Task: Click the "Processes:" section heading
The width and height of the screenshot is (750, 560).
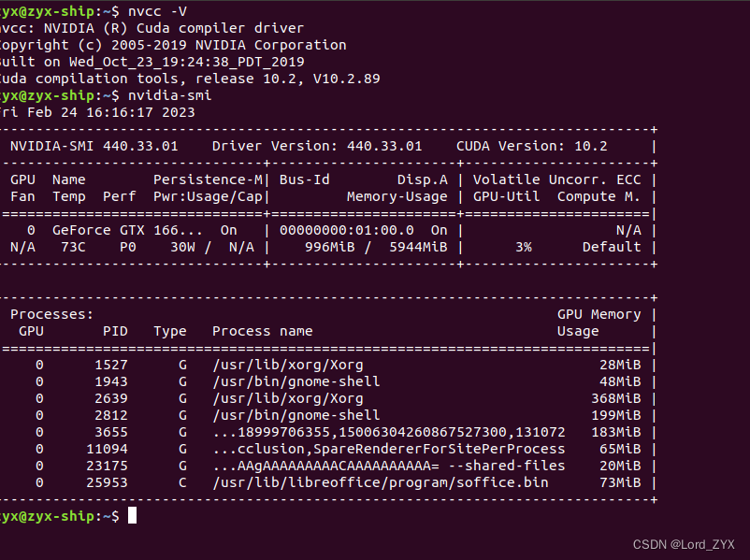Action: [51, 314]
